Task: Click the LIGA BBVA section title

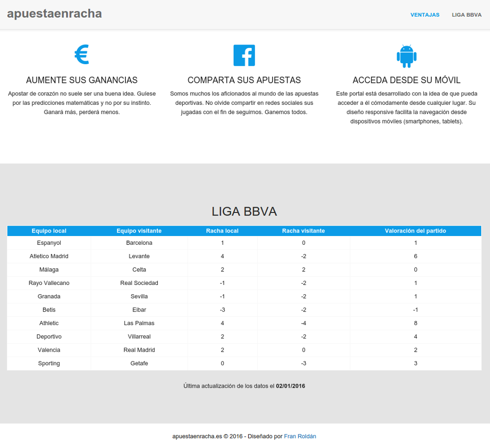Action: [x=244, y=212]
